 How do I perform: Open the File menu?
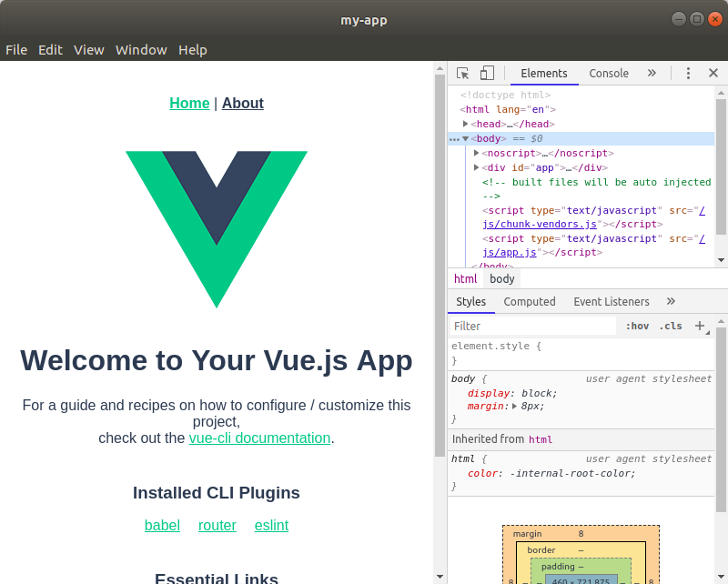pyautogui.click(x=16, y=50)
